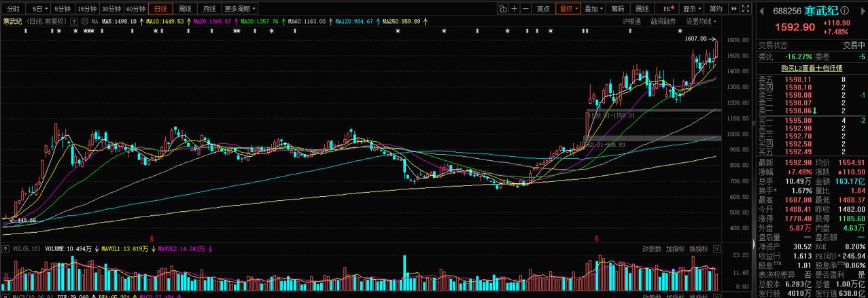Click the MA120 cyan up arrow
This screenshot has height=298, width=868.
pyautogui.click(x=377, y=22)
